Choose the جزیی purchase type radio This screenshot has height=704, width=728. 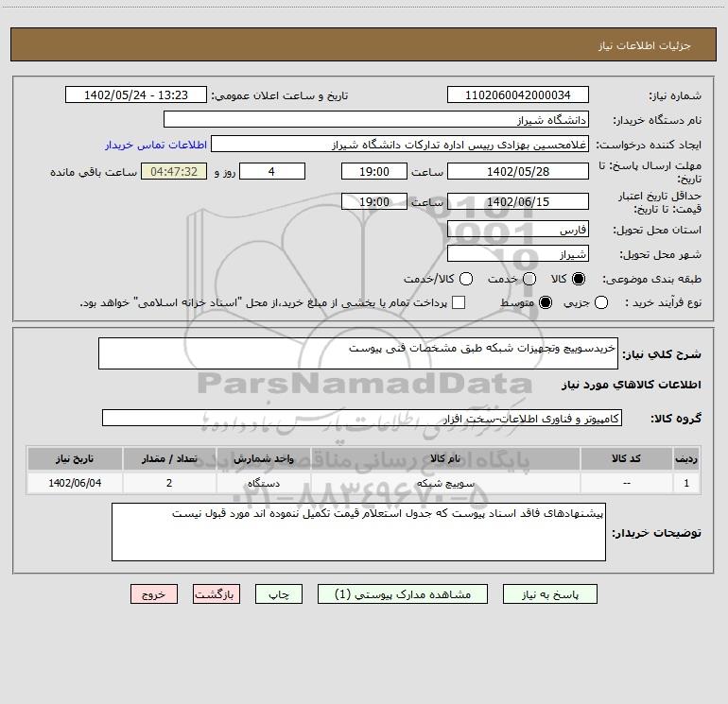point(600,302)
